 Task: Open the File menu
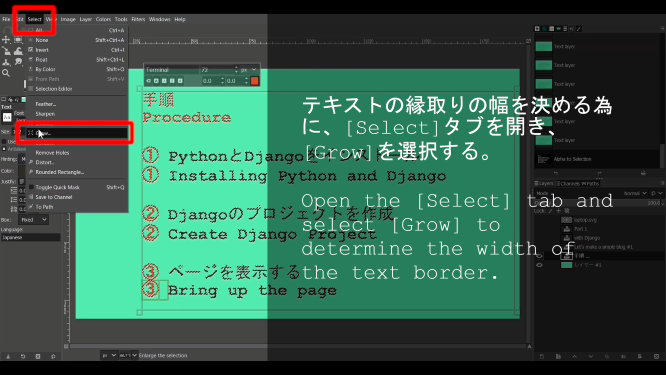[x=6, y=19]
